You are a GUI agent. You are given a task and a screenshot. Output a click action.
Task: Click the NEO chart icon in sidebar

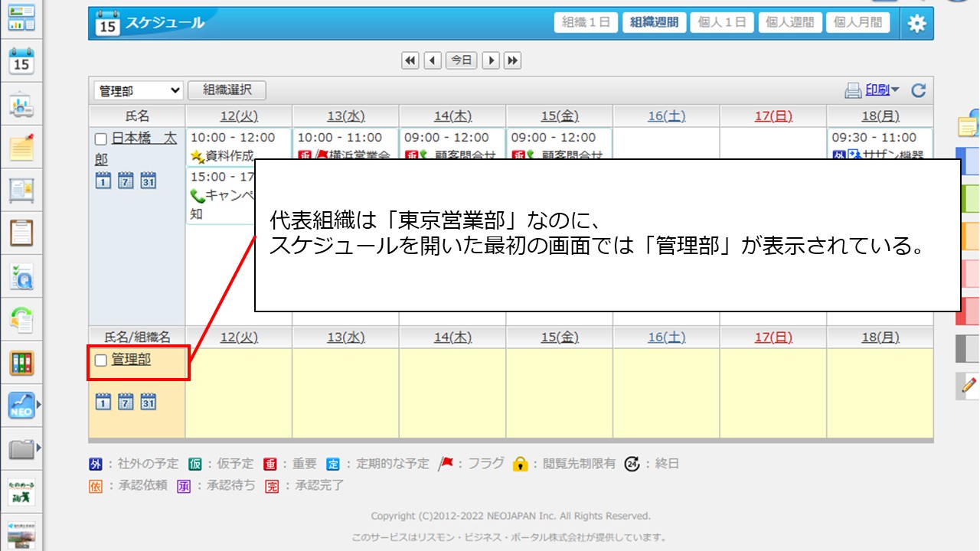coord(21,405)
